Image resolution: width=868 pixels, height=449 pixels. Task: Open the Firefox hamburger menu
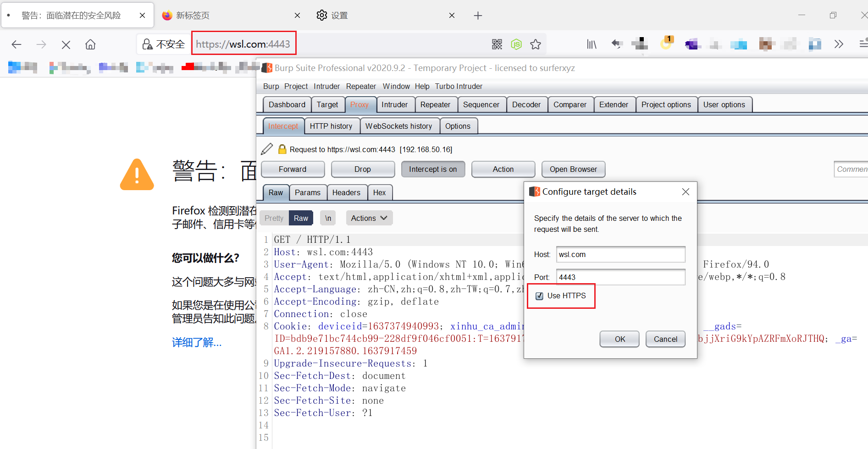(x=863, y=44)
